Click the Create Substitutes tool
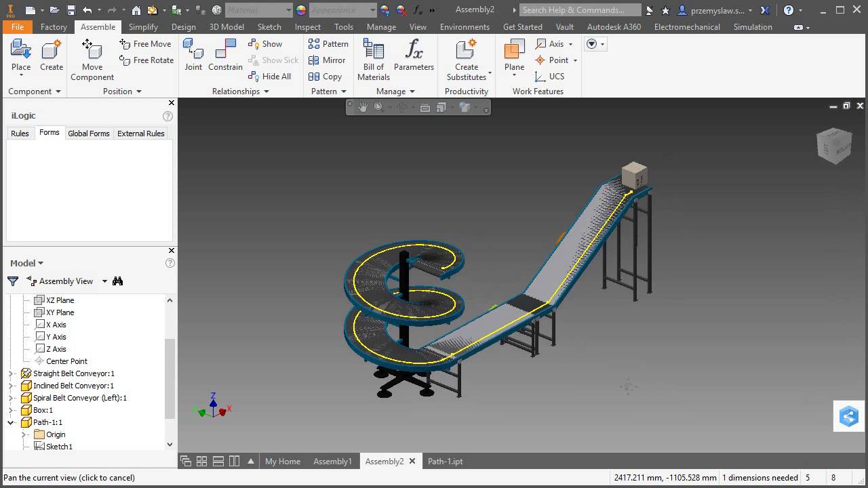Screen dimensions: 868x488 [467, 60]
